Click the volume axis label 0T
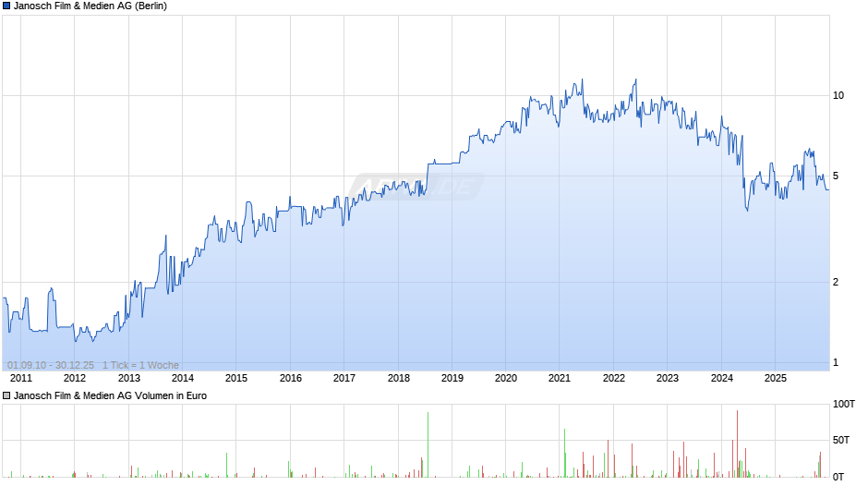Image resolution: width=868 pixels, height=486 pixels. (838, 477)
